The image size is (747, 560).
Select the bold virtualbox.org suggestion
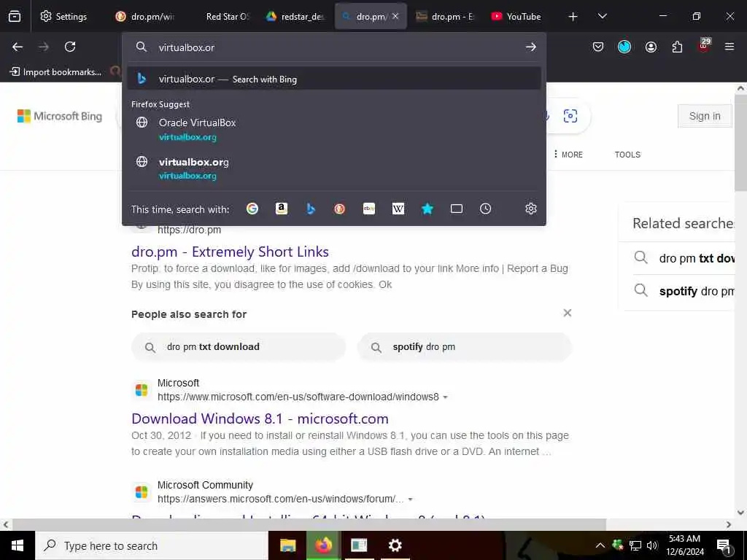(x=334, y=168)
